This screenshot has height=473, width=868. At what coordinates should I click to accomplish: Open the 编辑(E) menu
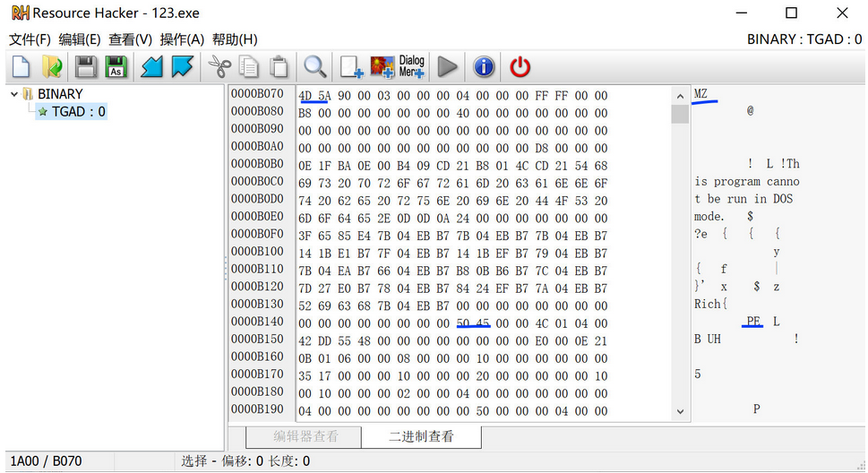[x=80, y=39]
